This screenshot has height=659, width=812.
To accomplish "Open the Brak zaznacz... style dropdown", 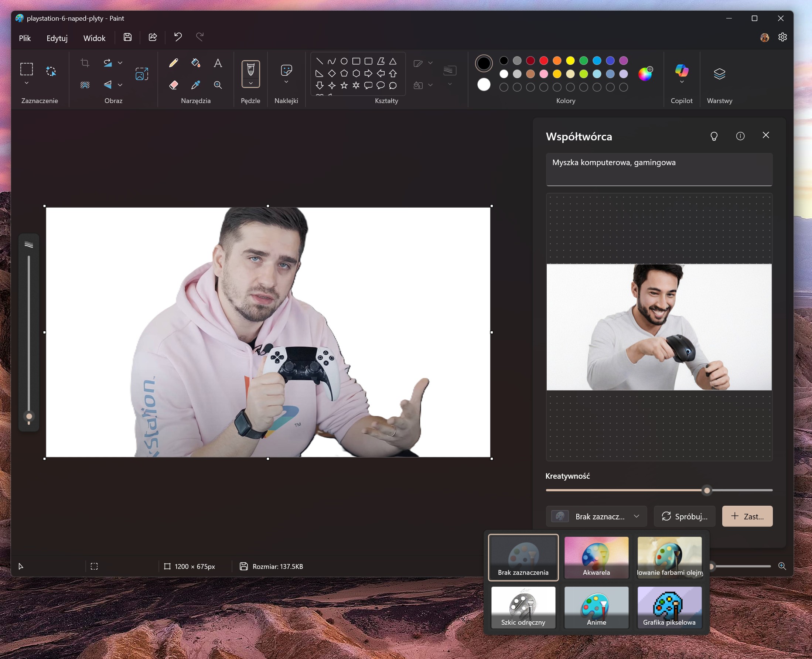I will pyautogui.click(x=596, y=516).
